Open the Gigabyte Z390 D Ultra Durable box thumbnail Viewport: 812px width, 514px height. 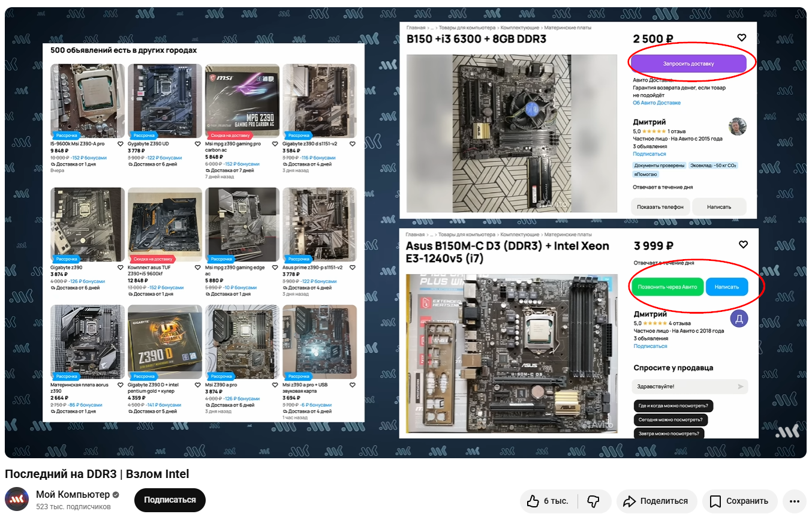pyautogui.click(x=165, y=342)
